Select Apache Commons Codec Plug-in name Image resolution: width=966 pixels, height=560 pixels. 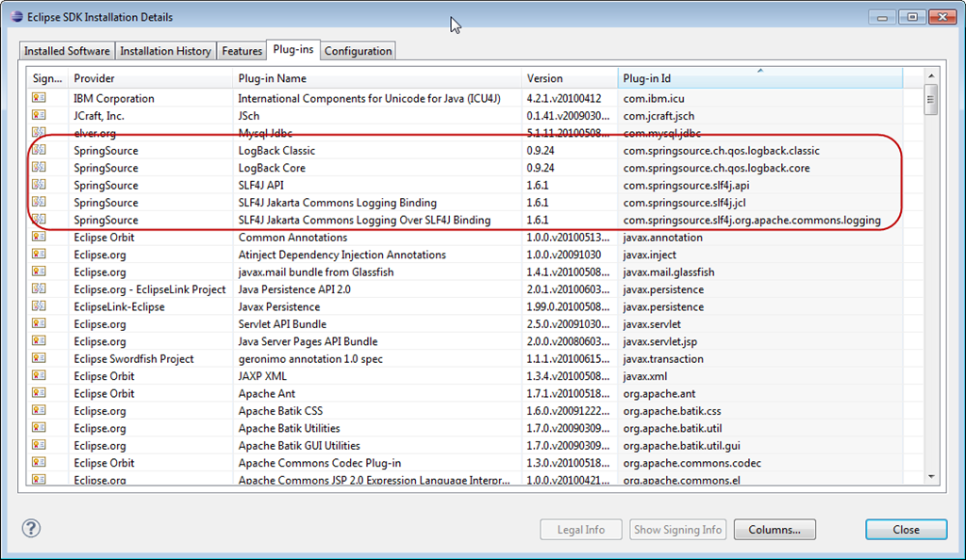click(320, 463)
